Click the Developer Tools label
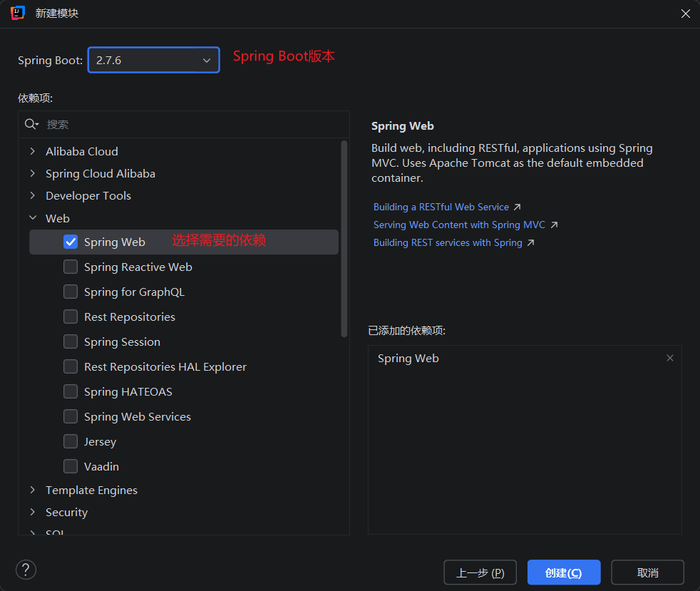Screen dimensions: 700x591 [x=88, y=196]
